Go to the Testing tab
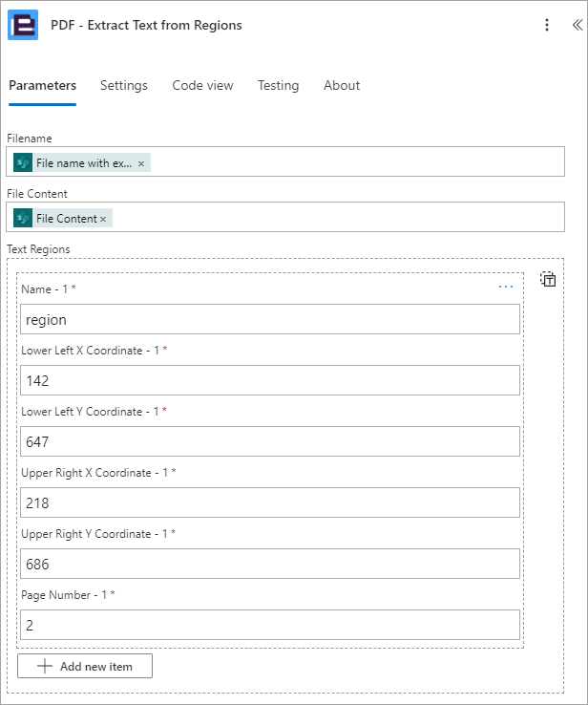 [x=278, y=85]
